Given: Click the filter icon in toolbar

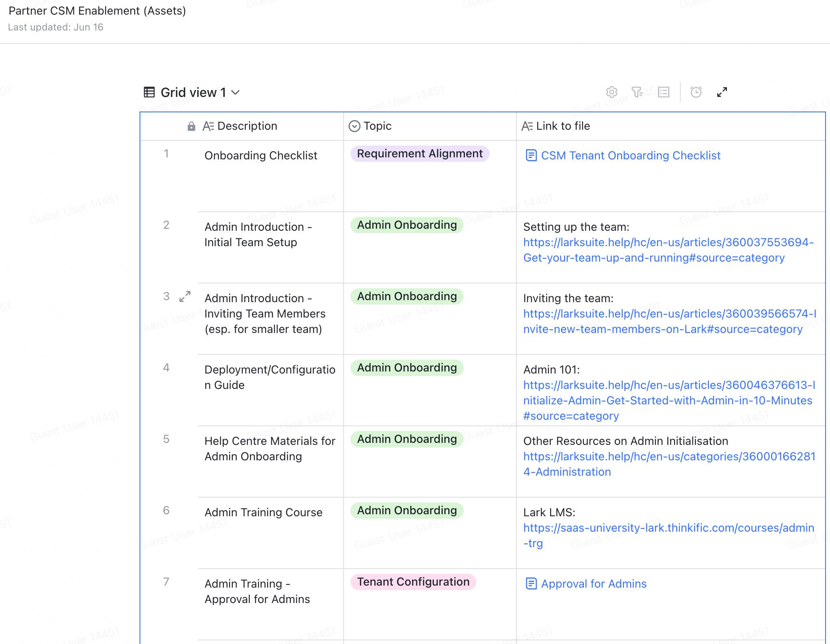Looking at the screenshot, I should pyautogui.click(x=637, y=92).
